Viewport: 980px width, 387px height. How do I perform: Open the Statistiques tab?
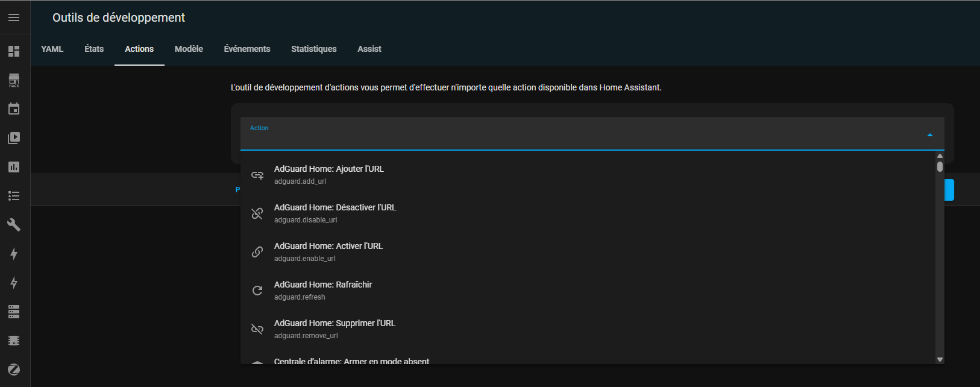[x=314, y=49]
